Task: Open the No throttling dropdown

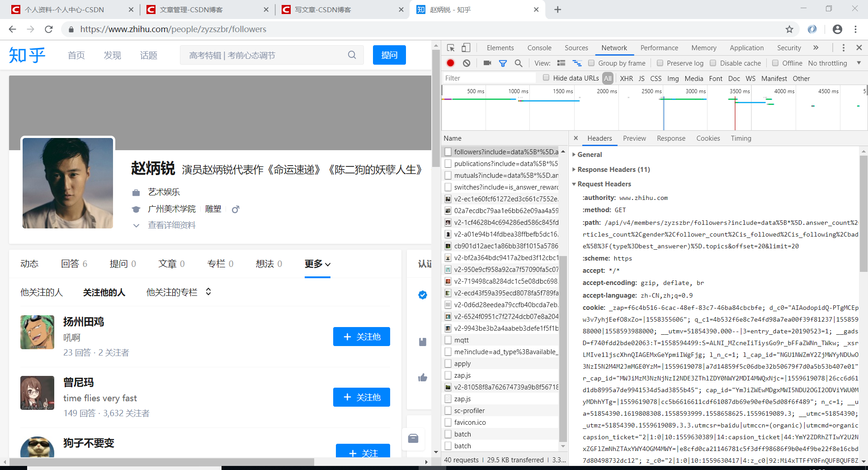Action: [835, 63]
